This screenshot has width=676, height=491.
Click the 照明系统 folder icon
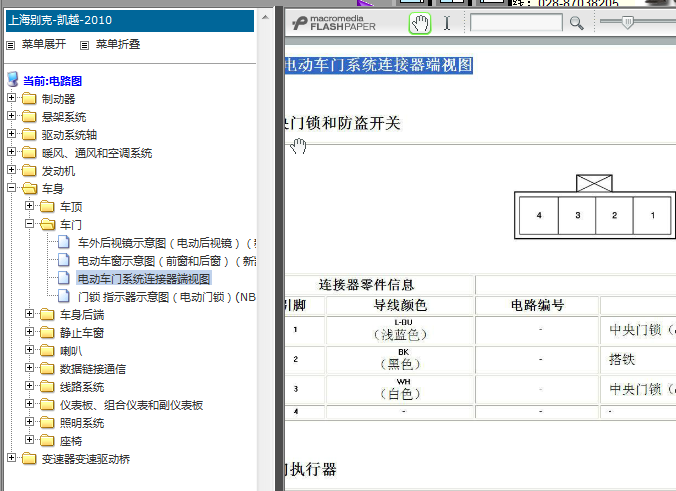(47, 423)
